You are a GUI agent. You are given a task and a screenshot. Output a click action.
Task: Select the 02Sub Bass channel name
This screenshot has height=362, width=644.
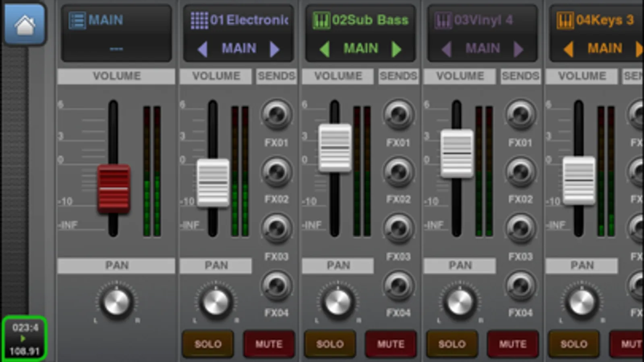click(370, 20)
